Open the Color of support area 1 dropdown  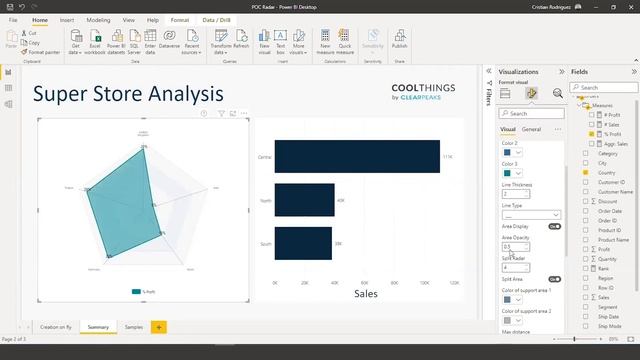(x=518, y=300)
